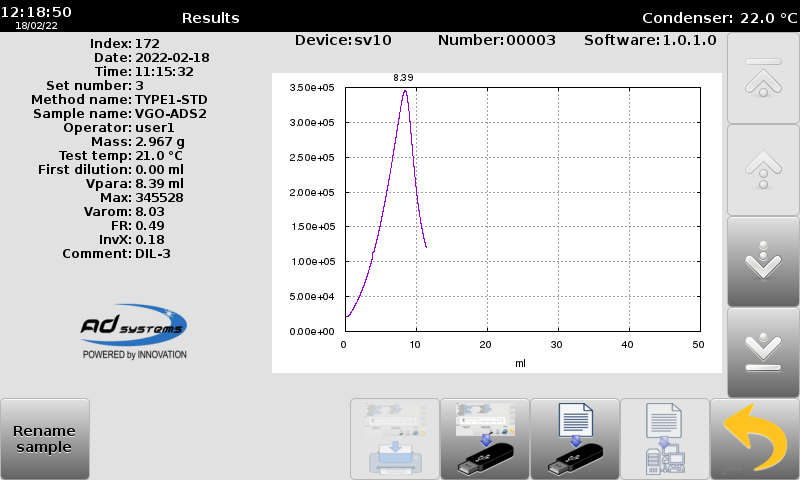This screenshot has height=480, width=800.
Task: Select the Sample name VGO-ADS2 value
Action: [x=170, y=114]
